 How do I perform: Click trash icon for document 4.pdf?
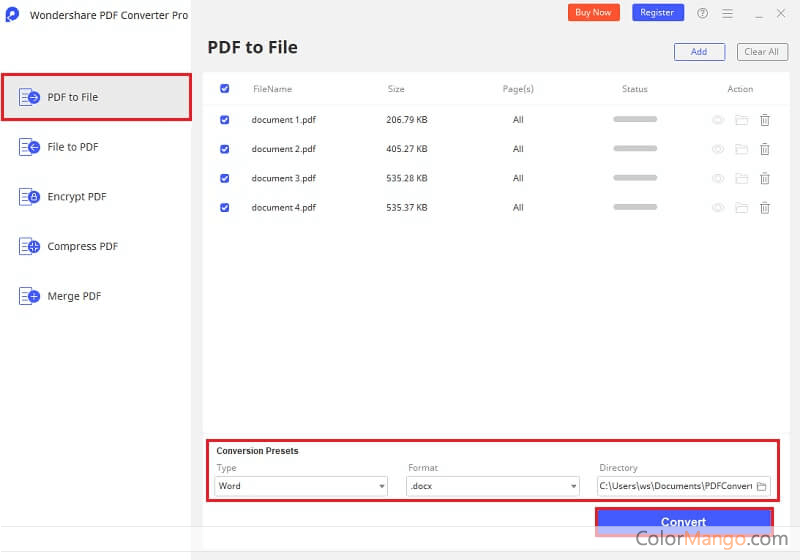point(765,208)
